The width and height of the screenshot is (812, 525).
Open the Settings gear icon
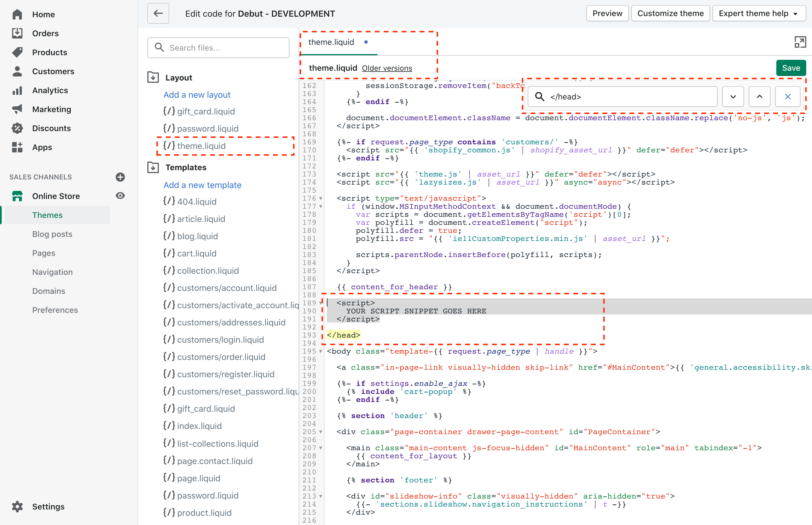(17, 507)
